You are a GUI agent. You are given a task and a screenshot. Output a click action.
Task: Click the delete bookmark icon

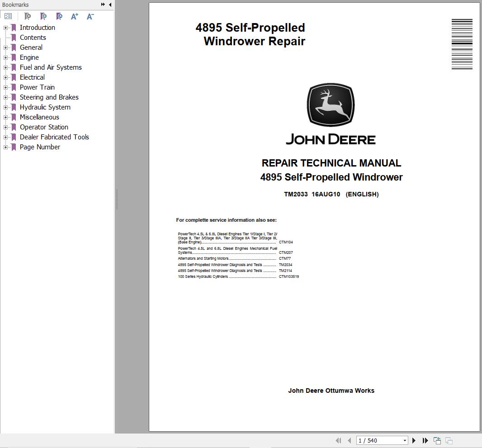(x=28, y=16)
